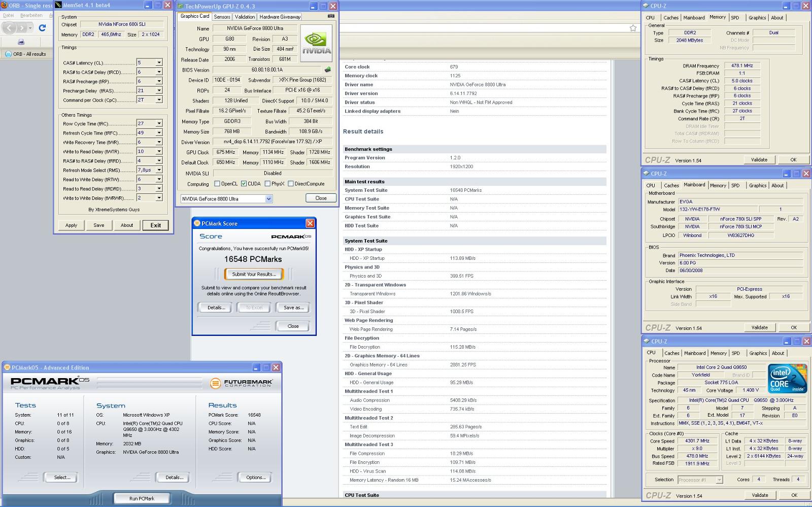Viewport: 812px width, 507px height.
Task: Open the Refresh Cycle Time (tRFC) dropdown
Action: click(x=159, y=133)
